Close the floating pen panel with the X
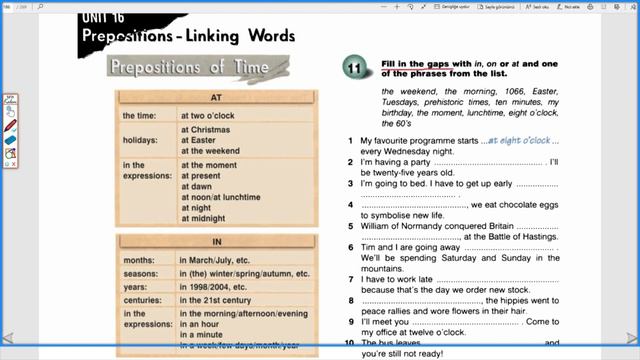Screen dimensions: 640x360 [x=13, y=164]
